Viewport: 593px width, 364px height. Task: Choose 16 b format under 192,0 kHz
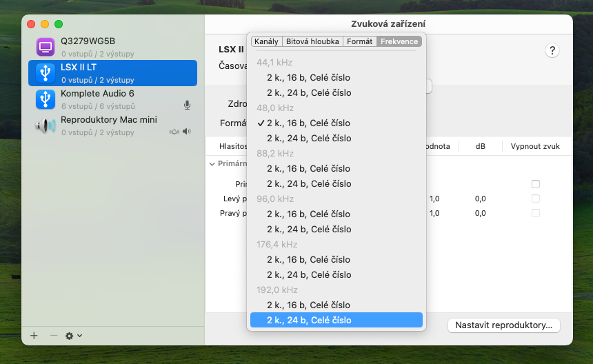point(336,305)
